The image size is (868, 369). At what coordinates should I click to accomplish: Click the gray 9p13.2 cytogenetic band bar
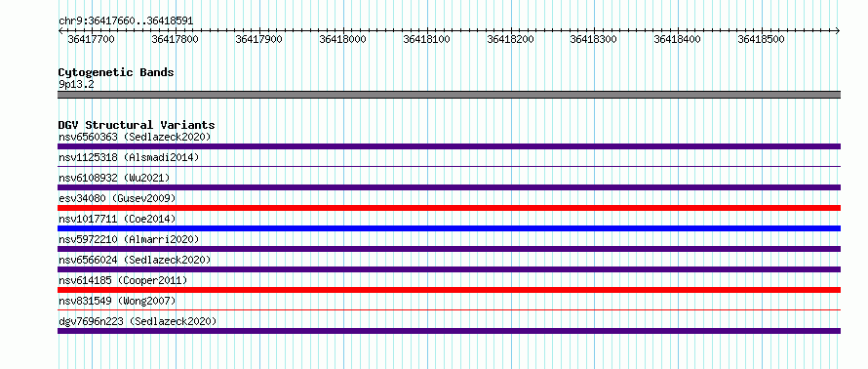point(449,95)
